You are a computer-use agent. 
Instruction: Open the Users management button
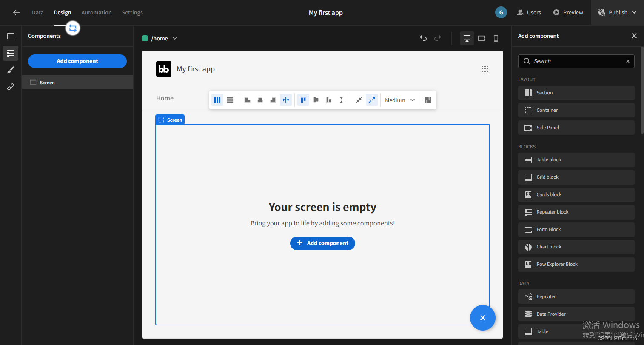(529, 13)
